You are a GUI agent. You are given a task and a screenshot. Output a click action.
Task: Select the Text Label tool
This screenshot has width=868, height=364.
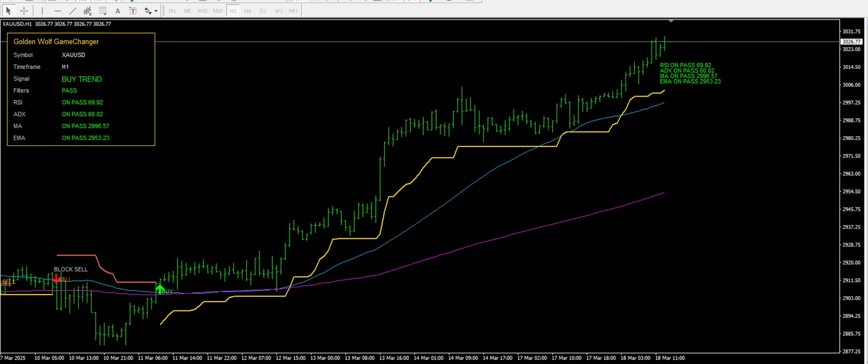coord(133,11)
